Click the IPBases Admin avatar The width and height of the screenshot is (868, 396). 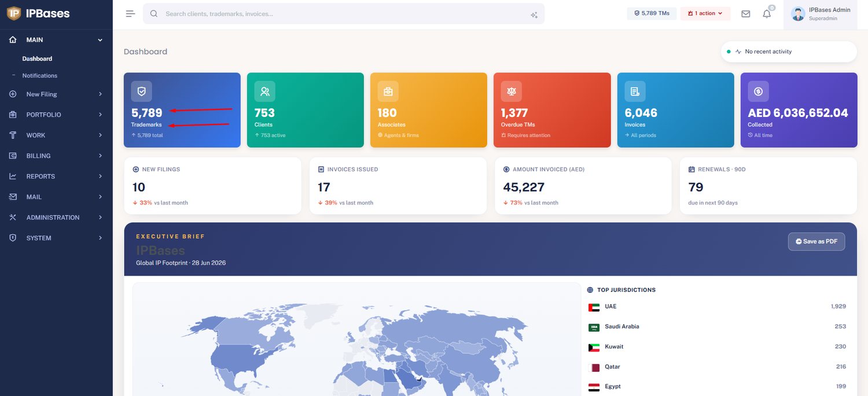(798, 14)
